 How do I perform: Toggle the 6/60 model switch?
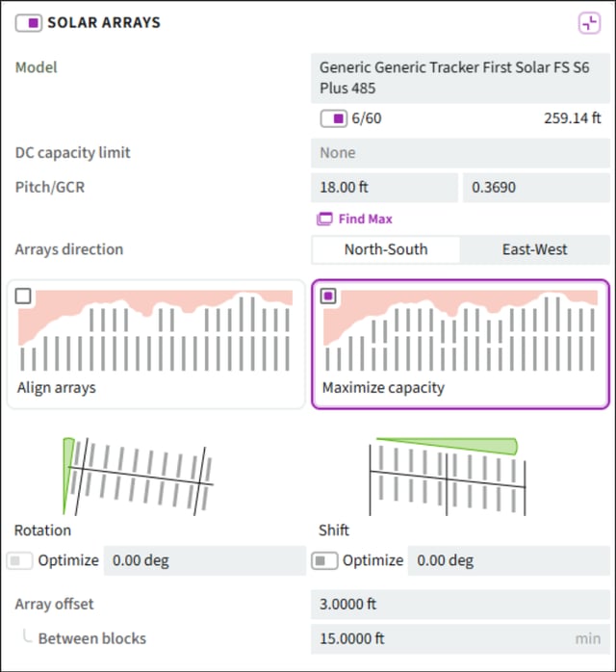(x=334, y=118)
